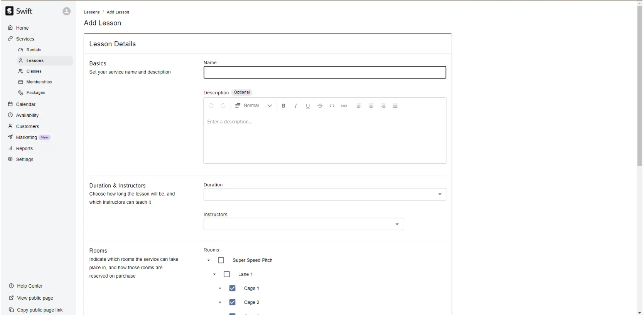This screenshot has height=315, width=644.
Task: Open the user account avatar
Action: click(67, 11)
